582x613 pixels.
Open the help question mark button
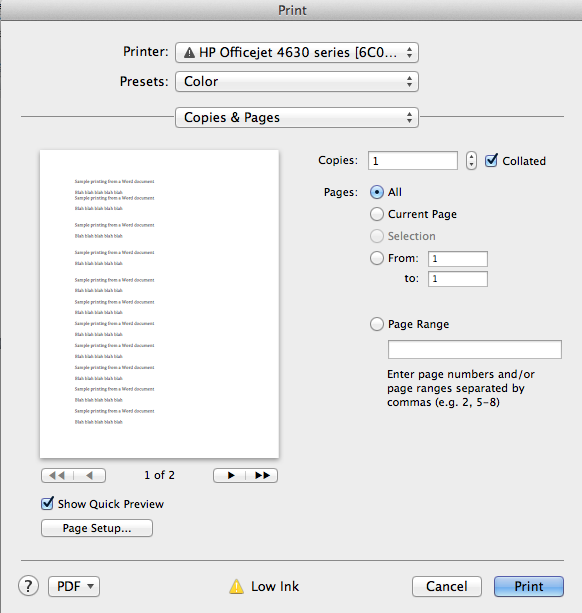point(28,586)
